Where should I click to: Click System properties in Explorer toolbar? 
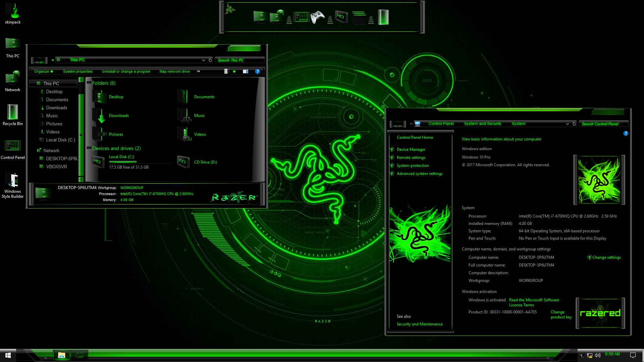77,71
